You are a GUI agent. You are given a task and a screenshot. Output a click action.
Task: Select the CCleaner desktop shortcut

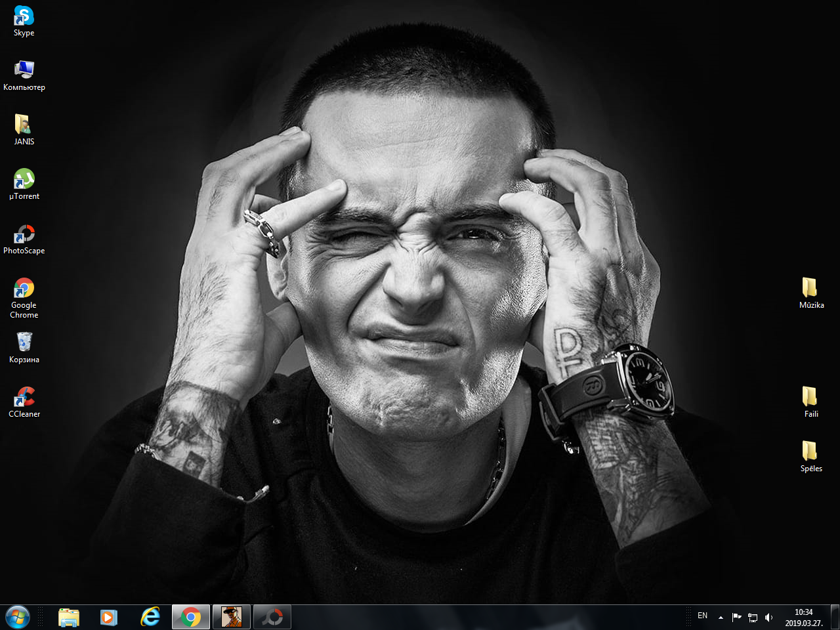coord(24,402)
